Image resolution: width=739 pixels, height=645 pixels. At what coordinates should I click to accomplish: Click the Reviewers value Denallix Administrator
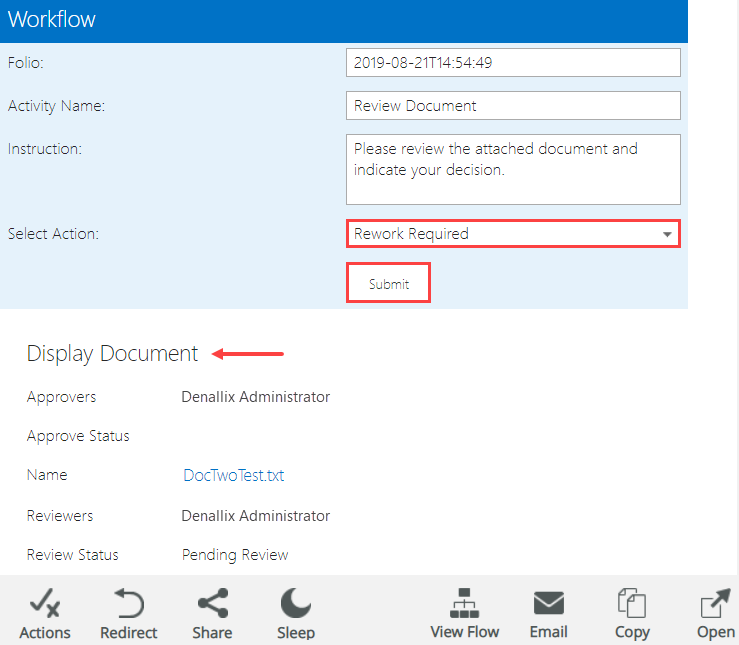click(x=255, y=516)
